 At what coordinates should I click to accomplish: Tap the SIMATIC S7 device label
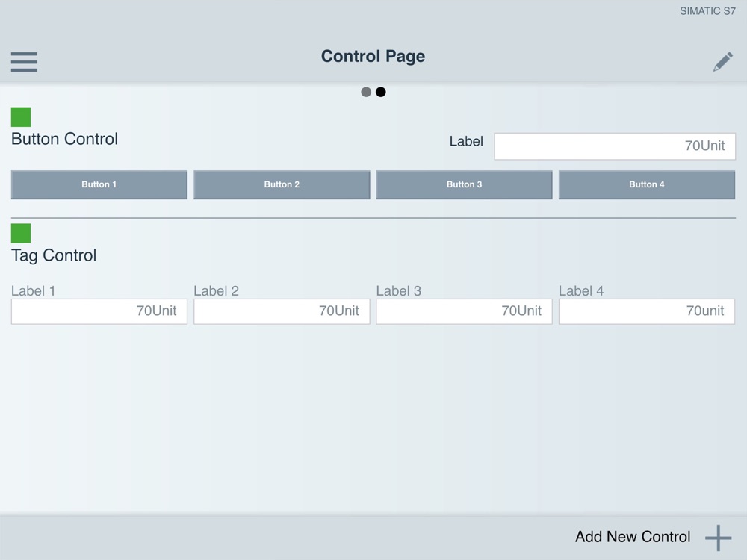[707, 11]
